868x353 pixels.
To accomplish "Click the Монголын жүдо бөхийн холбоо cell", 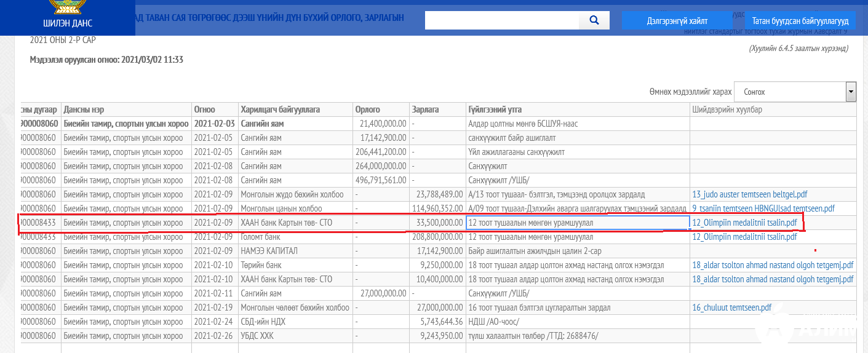I will point(295,194).
